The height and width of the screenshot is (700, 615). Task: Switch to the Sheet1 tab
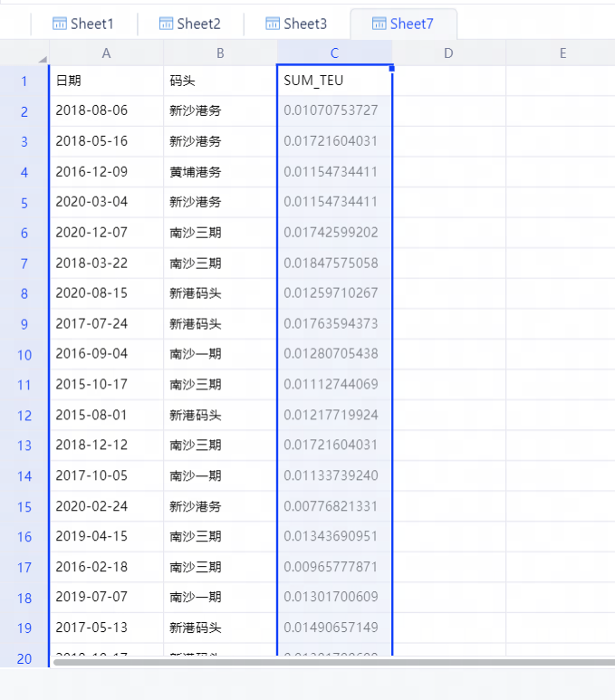point(83,24)
